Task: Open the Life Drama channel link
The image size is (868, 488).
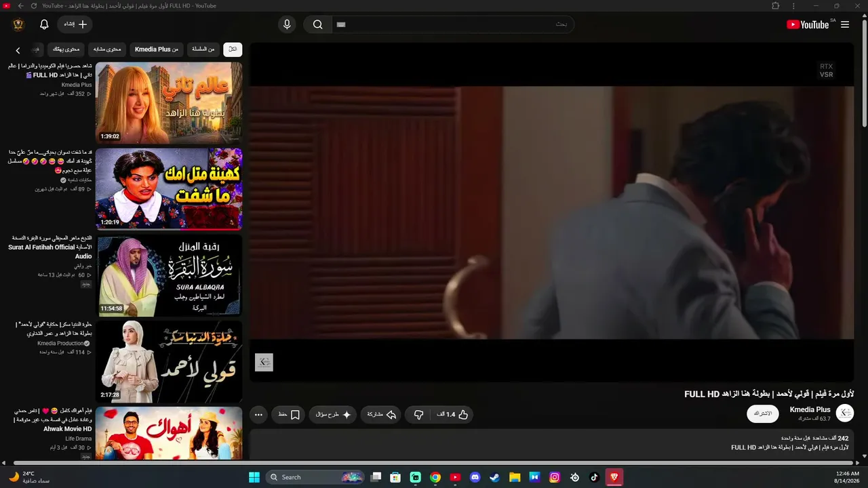Action: [x=79, y=439]
